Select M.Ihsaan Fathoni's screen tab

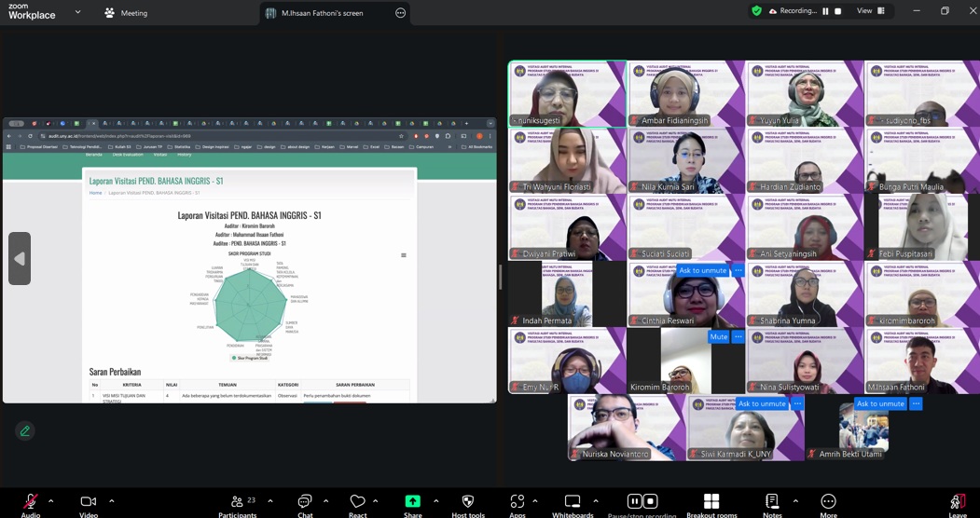pyautogui.click(x=322, y=13)
